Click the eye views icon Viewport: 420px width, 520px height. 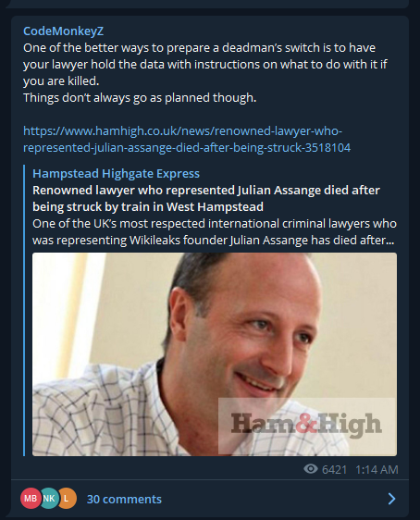(311, 469)
